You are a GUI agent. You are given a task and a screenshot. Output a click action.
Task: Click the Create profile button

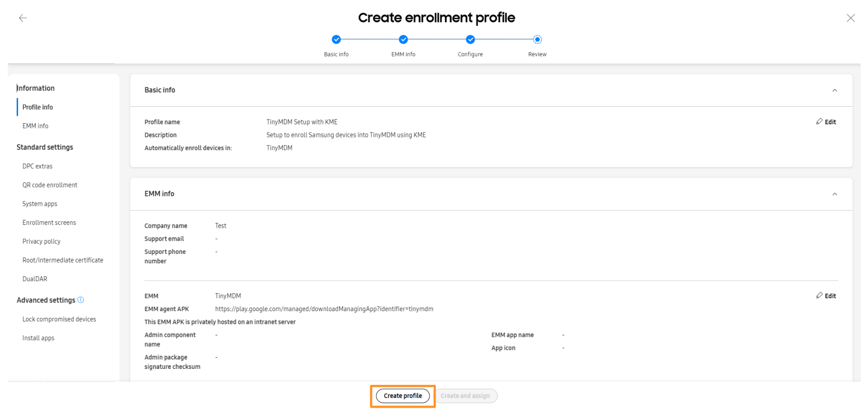point(403,396)
